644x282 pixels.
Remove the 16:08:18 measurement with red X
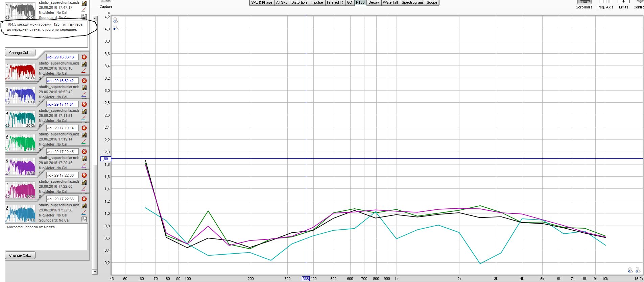84,57
